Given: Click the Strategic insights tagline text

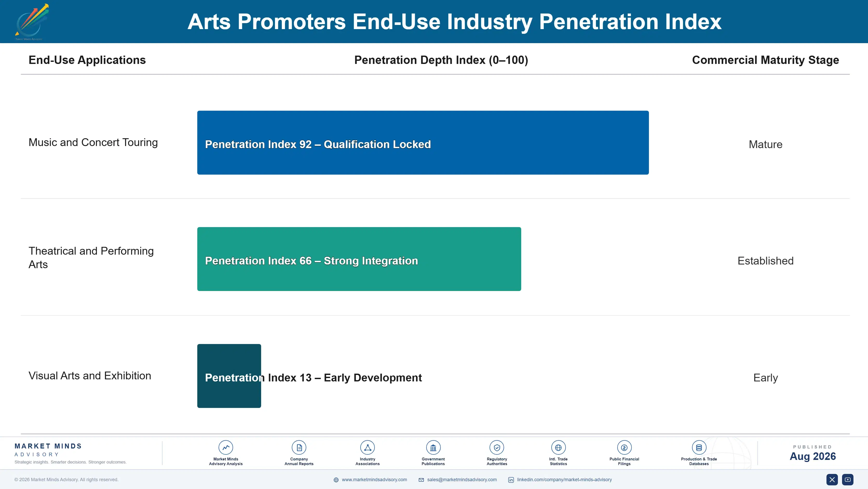Looking at the screenshot, I should [x=70, y=462].
